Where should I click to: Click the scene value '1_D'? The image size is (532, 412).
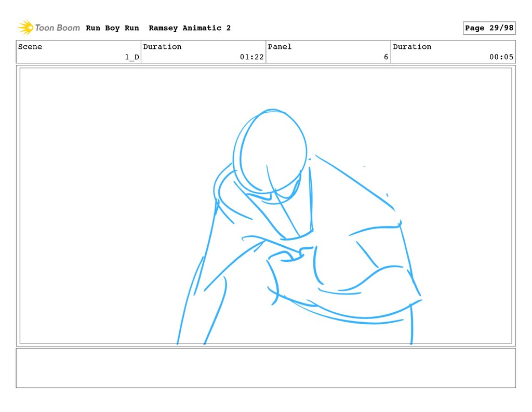click(132, 57)
